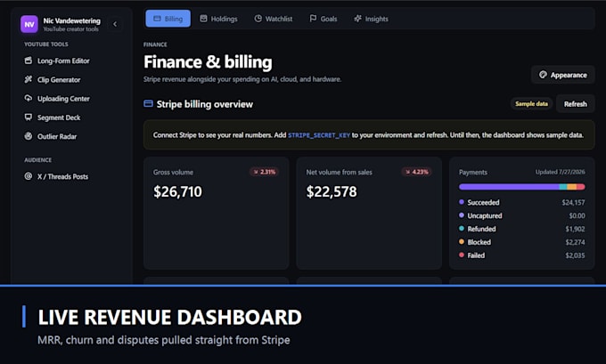Image resolution: width=606 pixels, height=364 pixels.
Task: Click the $22,578 net volume value
Action: click(332, 191)
